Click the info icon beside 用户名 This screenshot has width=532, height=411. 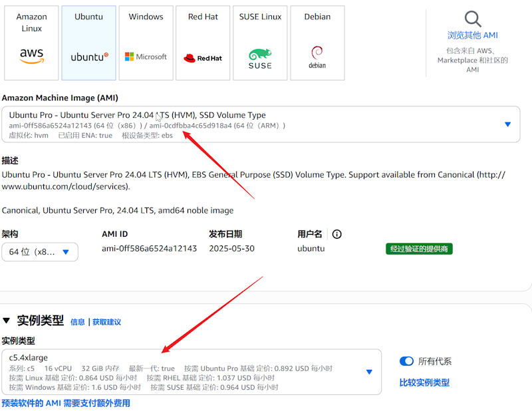coord(336,234)
